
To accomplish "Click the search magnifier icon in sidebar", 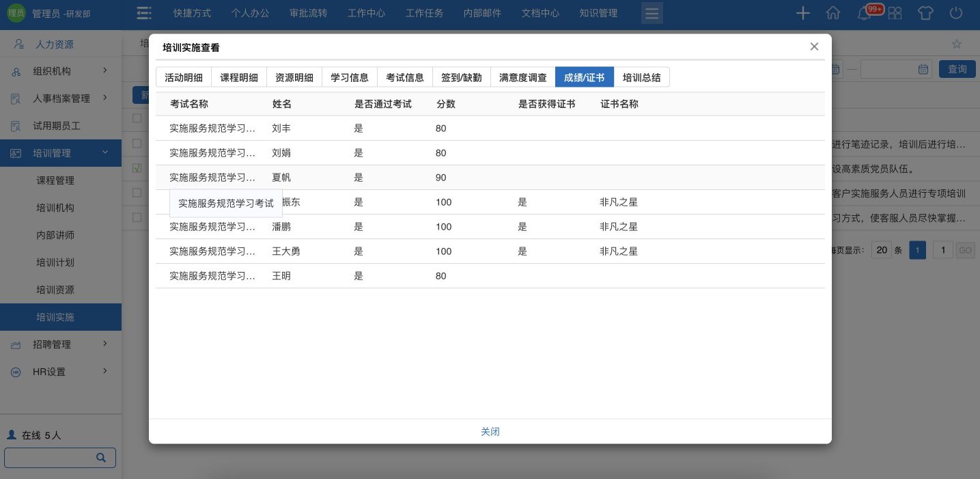I will pyautogui.click(x=101, y=458).
